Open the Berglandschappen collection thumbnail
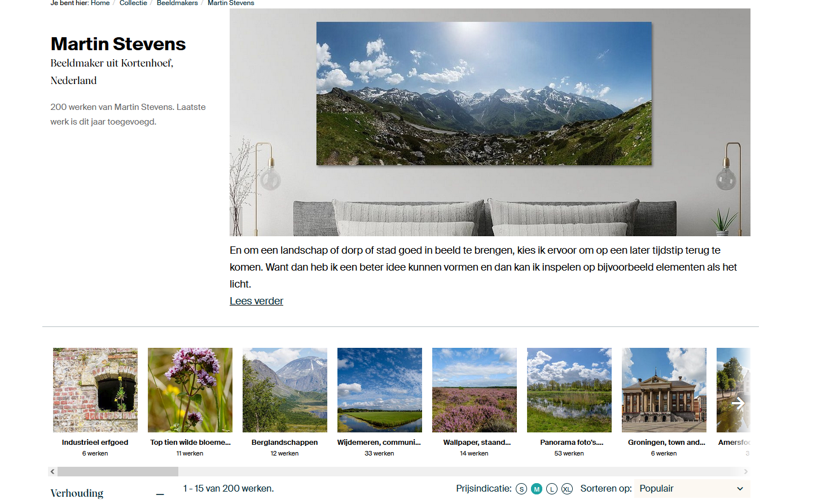 coord(285,390)
